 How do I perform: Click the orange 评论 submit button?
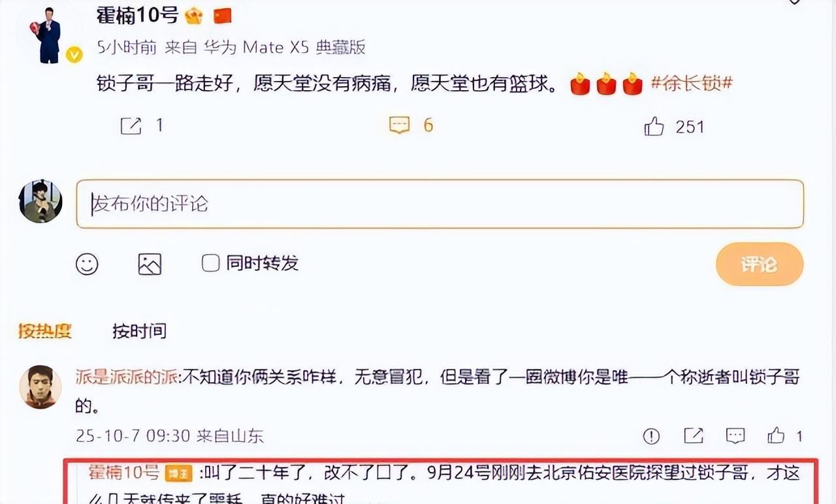coord(760,264)
